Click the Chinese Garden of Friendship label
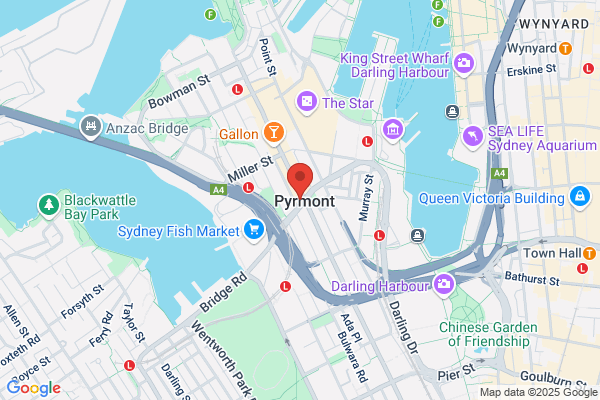Image resolution: width=600 pixels, height=400 pixels. 488,334
